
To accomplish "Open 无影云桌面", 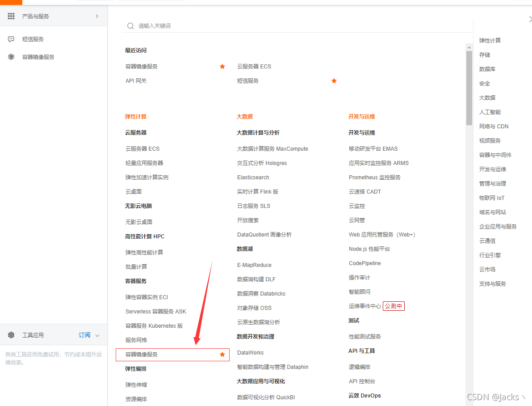I will coord(139,222).
